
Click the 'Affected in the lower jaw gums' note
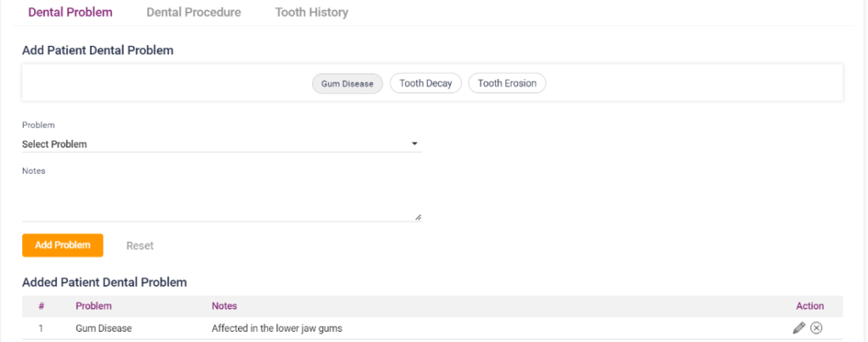(276, 328)
